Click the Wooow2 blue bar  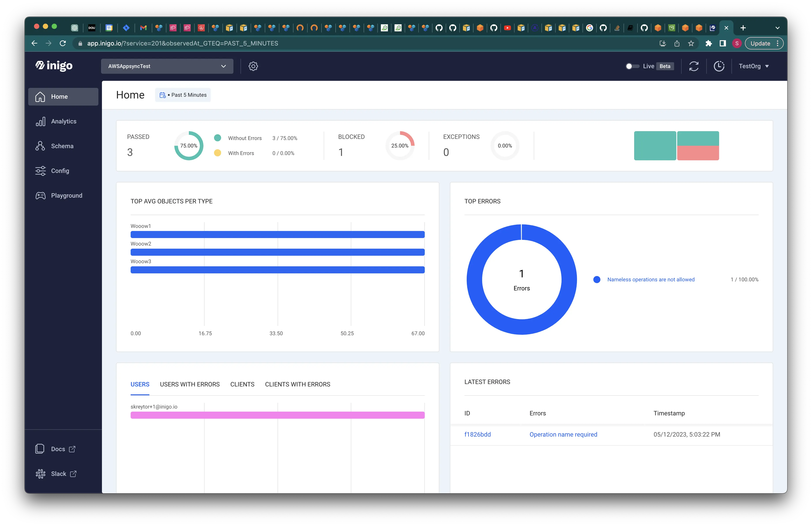(277, 252)
